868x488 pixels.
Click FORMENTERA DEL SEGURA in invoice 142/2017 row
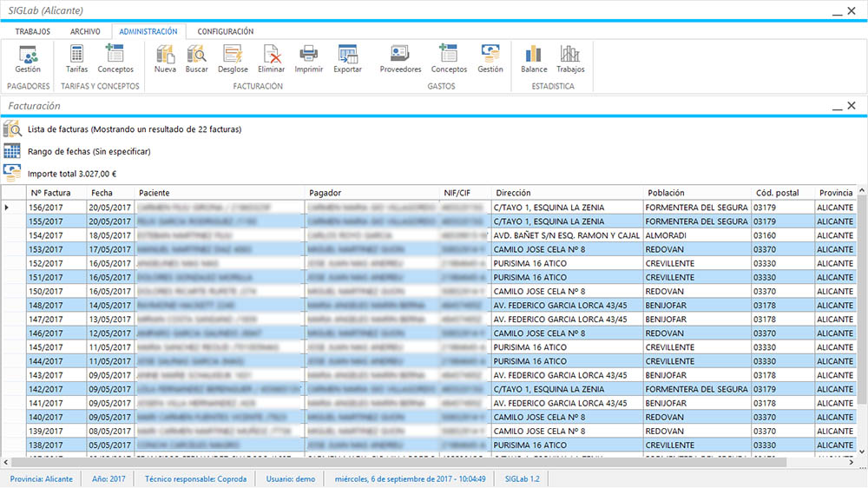pos(696,389)
